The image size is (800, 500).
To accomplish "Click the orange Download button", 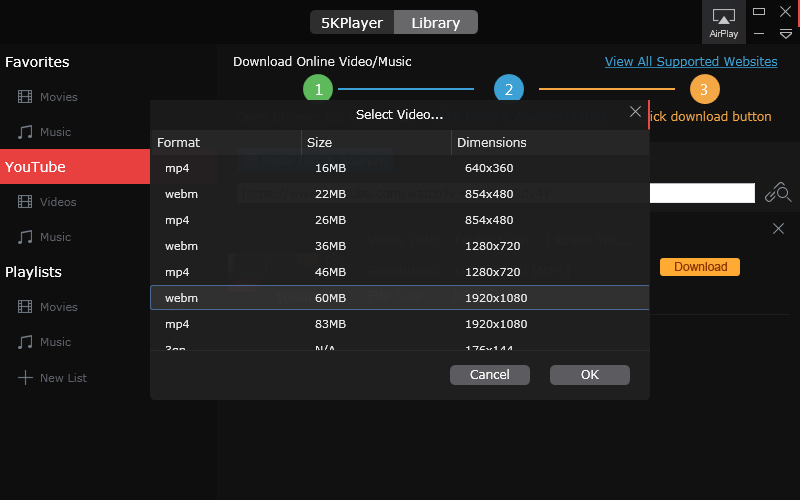I will click(700, 267).
